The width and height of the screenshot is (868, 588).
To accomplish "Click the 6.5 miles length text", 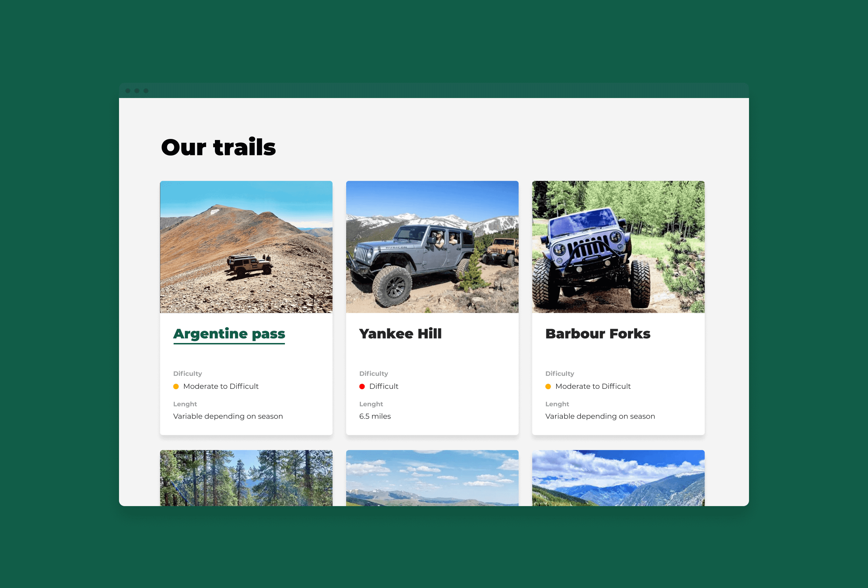I will coord(375,416).
